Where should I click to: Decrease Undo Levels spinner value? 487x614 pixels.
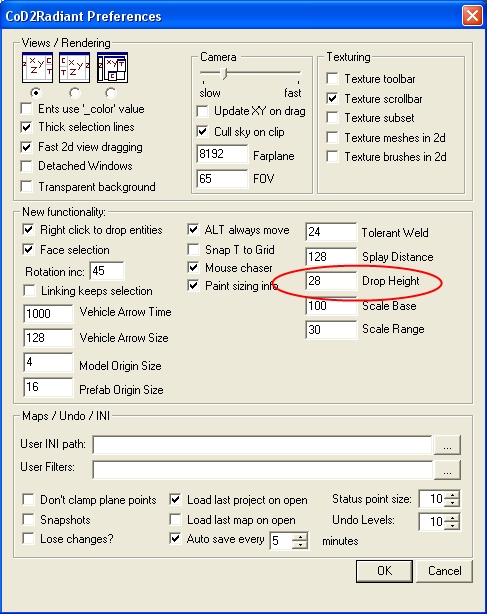(453, 526)
